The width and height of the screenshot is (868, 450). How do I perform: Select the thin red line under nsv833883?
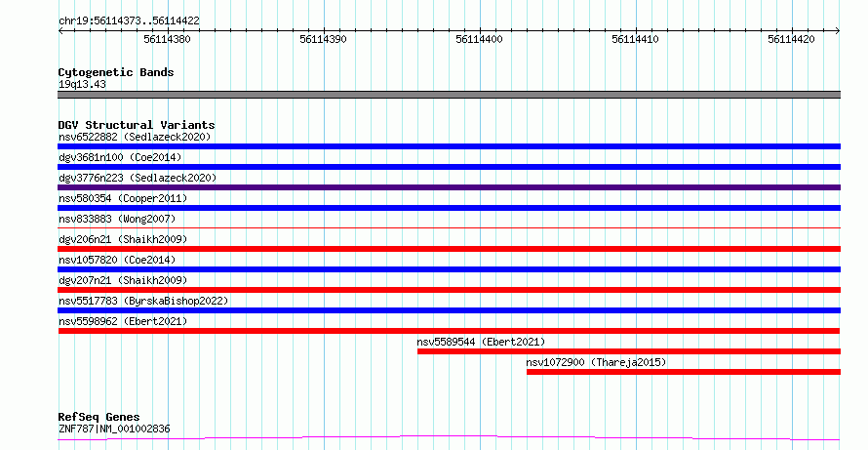[x=449, y=227]
